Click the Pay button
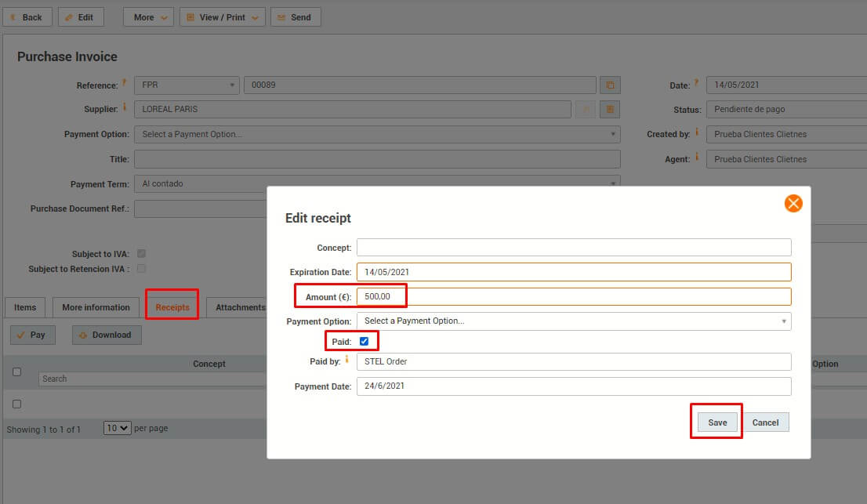This screenshot has height=504, width=867. click(33, 335)
